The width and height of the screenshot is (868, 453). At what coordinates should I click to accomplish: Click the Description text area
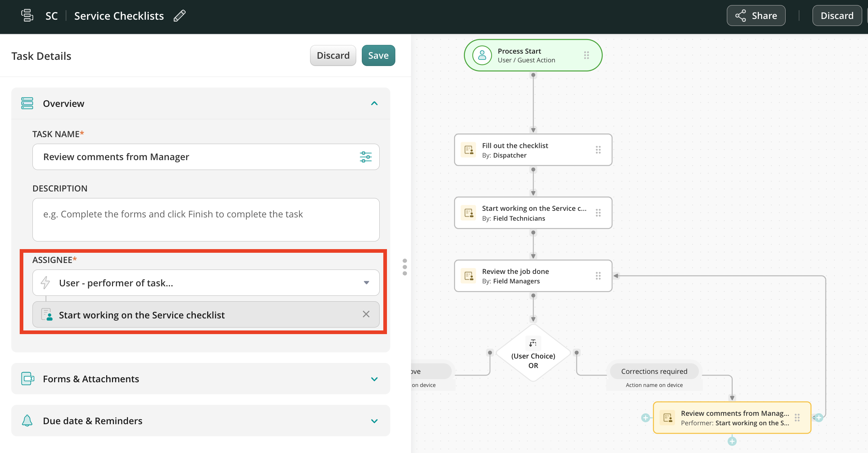pos(206,220)
